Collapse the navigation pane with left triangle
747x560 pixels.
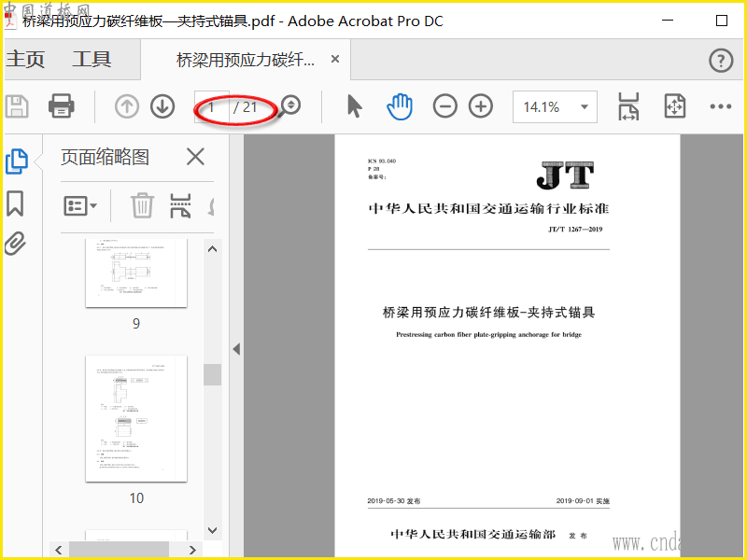(x=236, y=349)
